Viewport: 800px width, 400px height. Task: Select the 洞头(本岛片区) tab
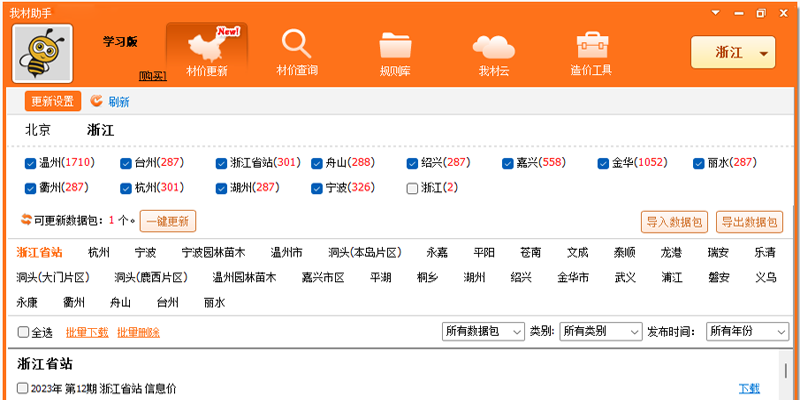[x=365, y=253]
